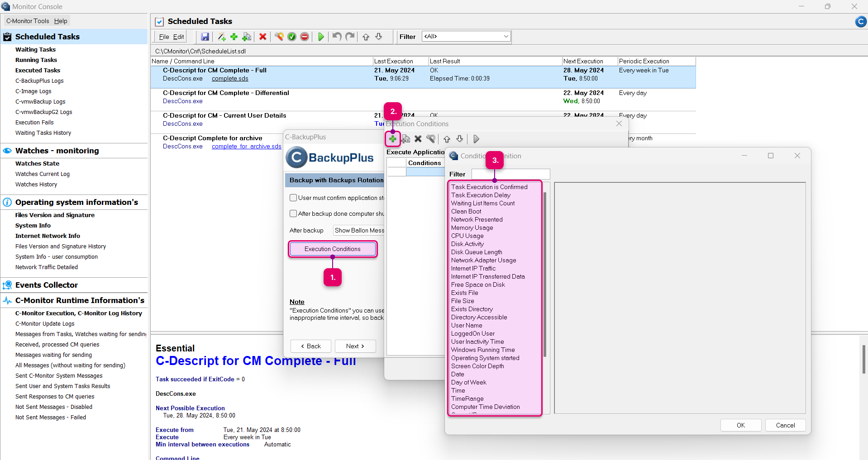Open C-Monitor Update Logs in sidebar
Viewport: 868px width, 460px height.
[x=45, y=323]
